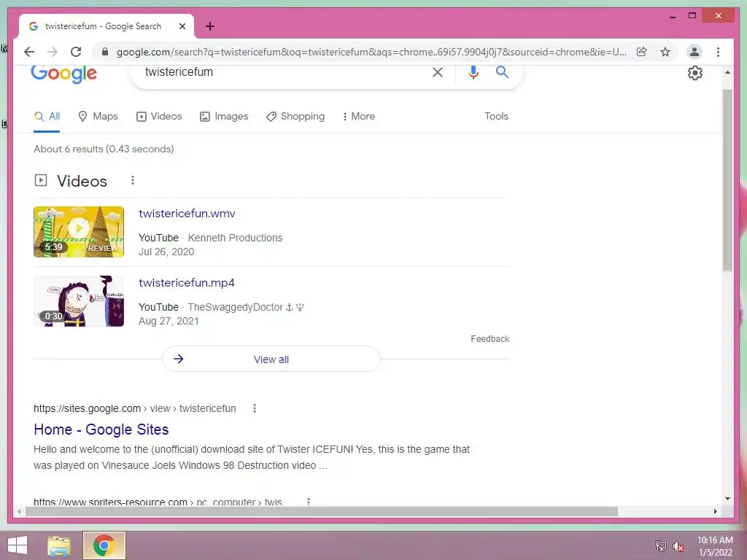Screen dimensions: 747x560
Task: Open File Explorer from taskbar
Action: pos(59,545)
